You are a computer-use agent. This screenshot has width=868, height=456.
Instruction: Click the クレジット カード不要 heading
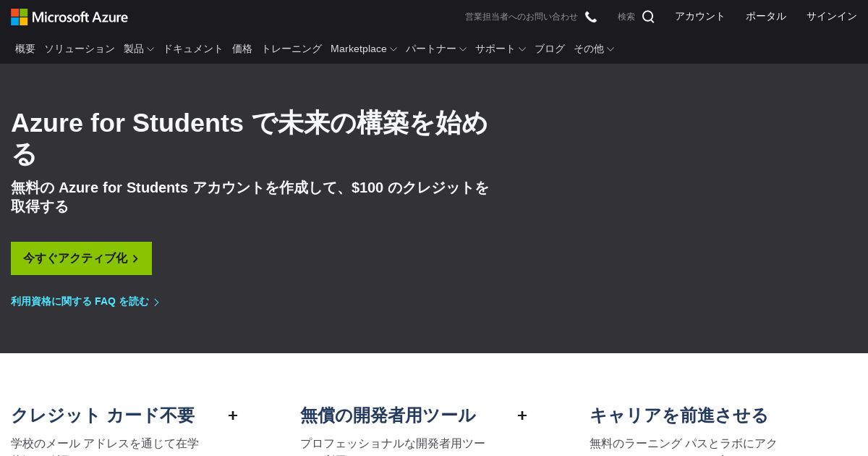[x=103, y=415]
